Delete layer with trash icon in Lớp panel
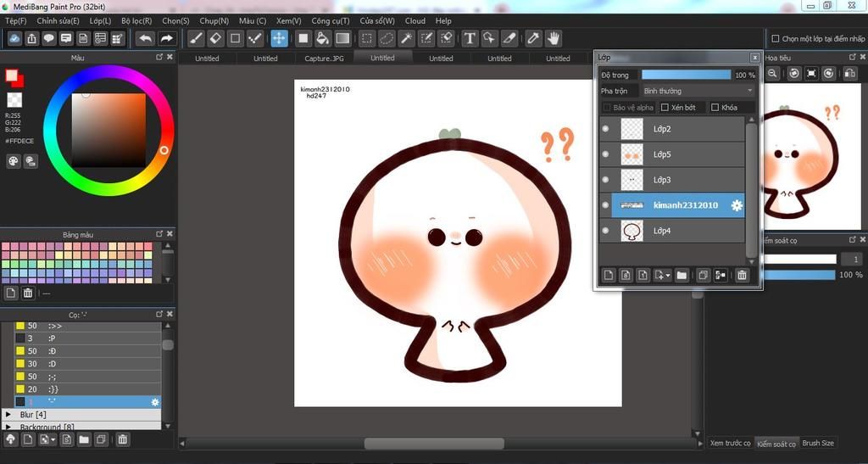The image size is (868, 464). tap(742, 275)
